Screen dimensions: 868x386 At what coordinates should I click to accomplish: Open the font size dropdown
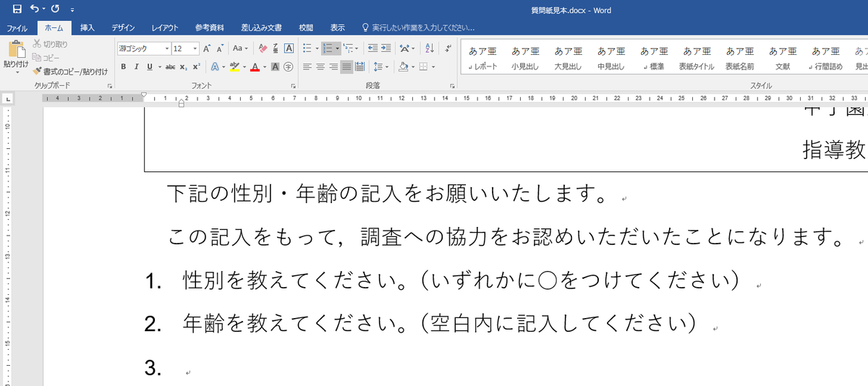(x=196, y=48)
